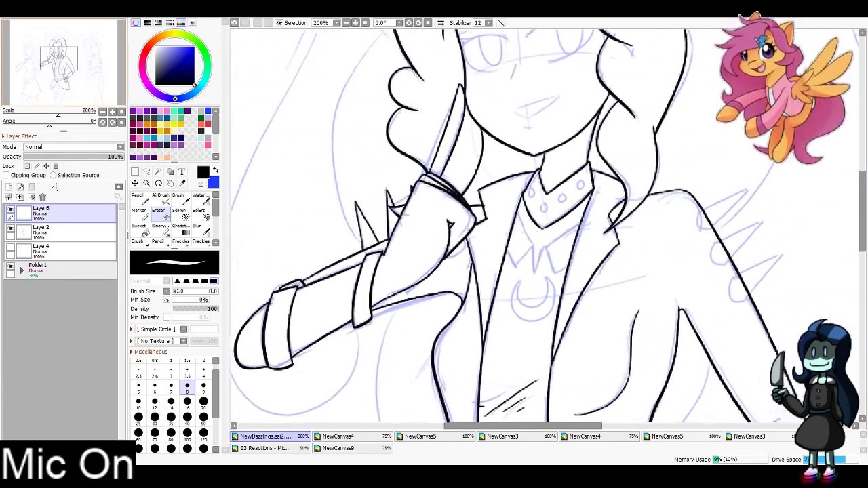Screen dimensions: 868x488
Task: Delete layer using the trash icon
Action: [43, 197]
